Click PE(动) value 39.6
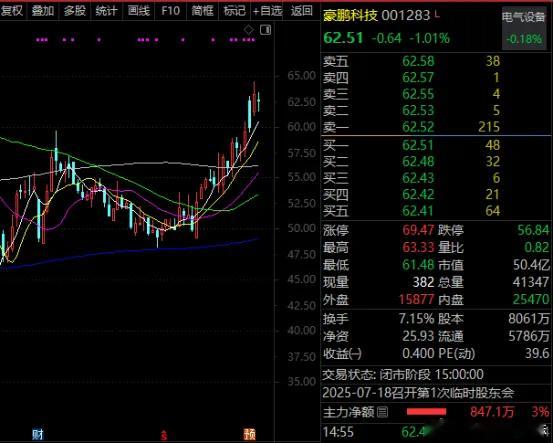The width and height of the screenshot is (554, 443). (x=537, y=353)
